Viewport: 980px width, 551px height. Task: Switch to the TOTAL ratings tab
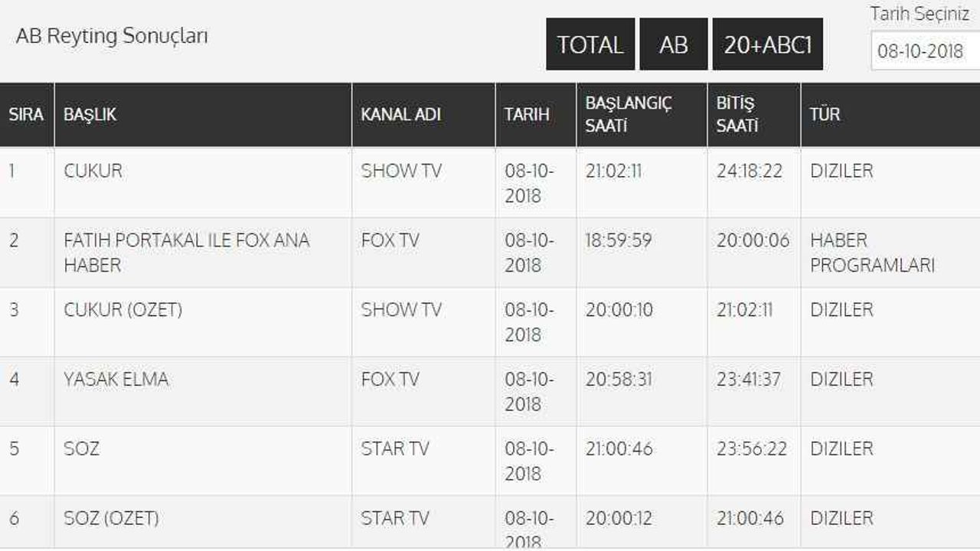point(590,44)
